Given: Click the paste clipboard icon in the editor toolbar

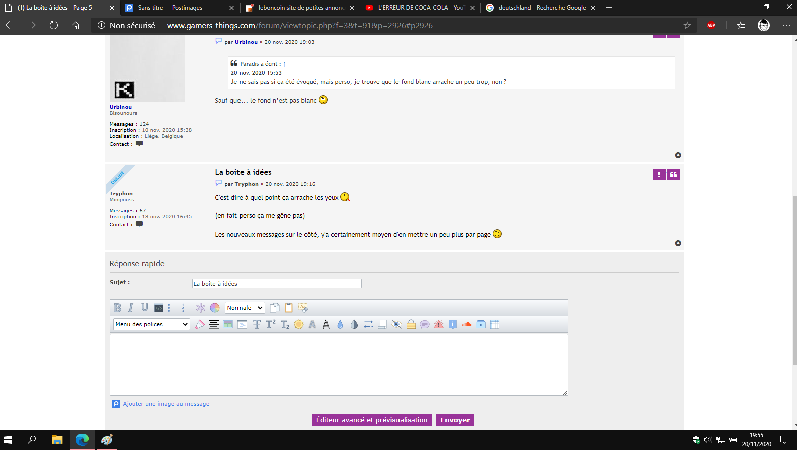Looking at the screenshot, I should (289, 308).
